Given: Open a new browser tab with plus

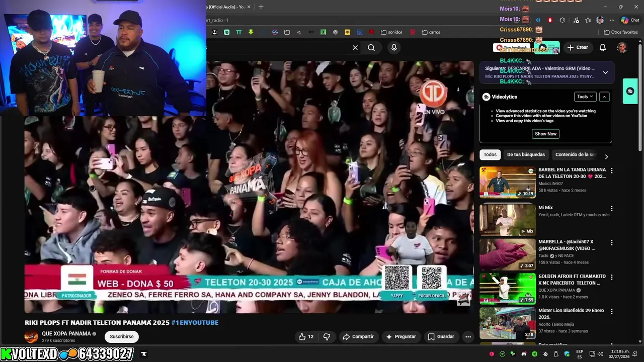Looking at the screenshot, I should point(261,7).
